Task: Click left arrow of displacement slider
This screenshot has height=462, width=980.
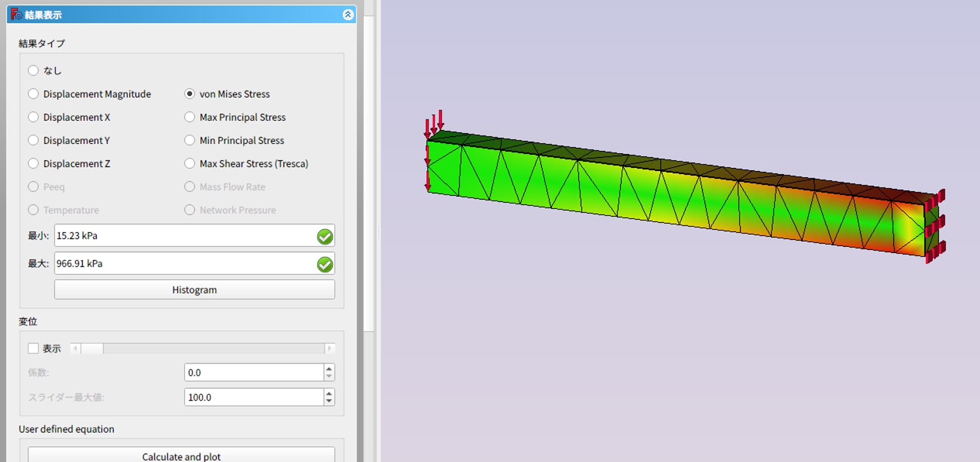Action: pyautogui.click(x=75, y=349)
